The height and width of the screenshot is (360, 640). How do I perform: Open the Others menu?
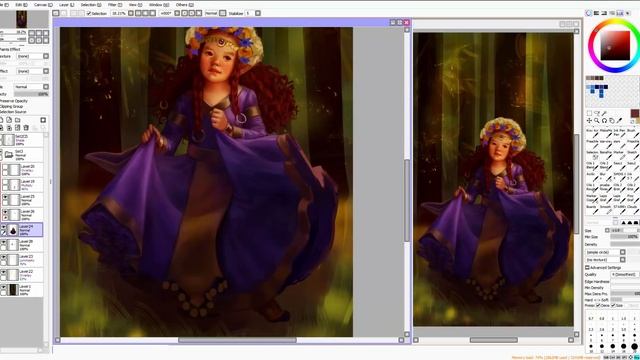click(184, 4)
